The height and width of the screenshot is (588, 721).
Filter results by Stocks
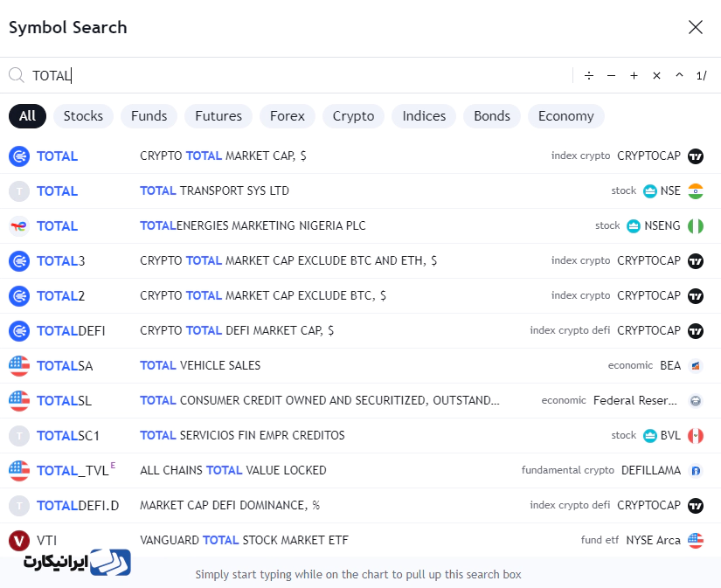pos(83,116)
